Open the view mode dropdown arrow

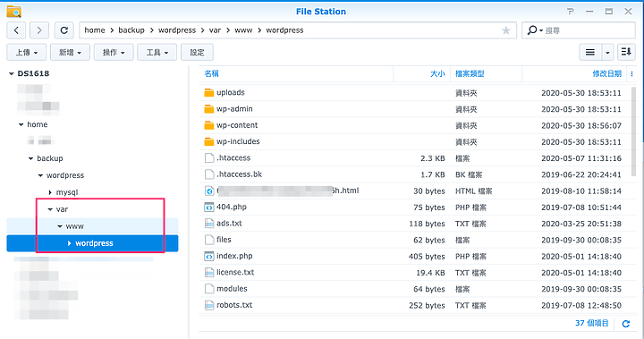point(607,52)
